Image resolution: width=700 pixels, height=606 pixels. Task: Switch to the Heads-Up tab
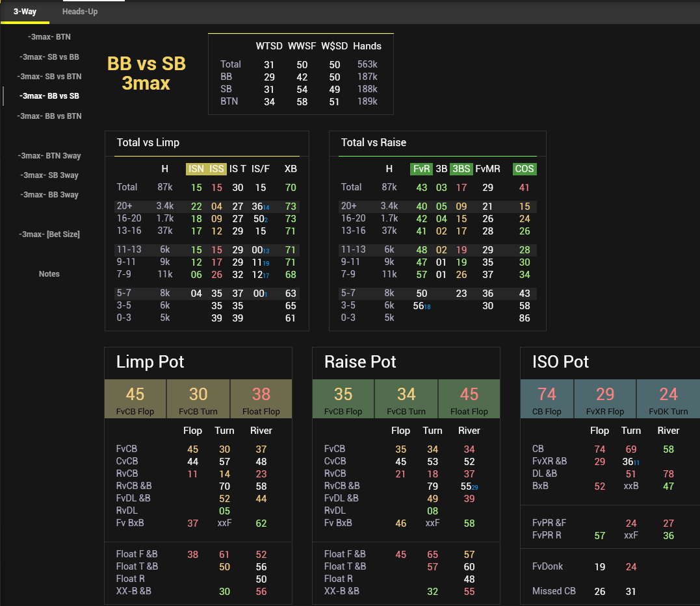tap(80, 12)
